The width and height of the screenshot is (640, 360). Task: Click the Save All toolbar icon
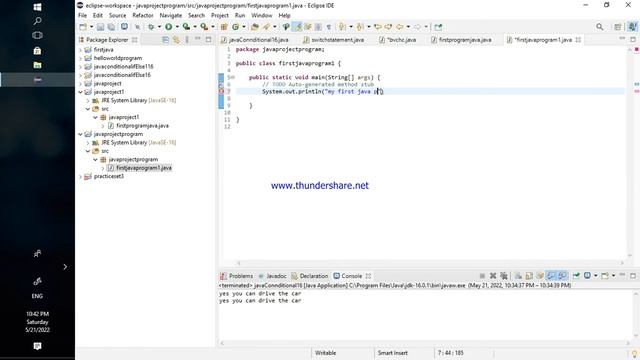point(111,27)
